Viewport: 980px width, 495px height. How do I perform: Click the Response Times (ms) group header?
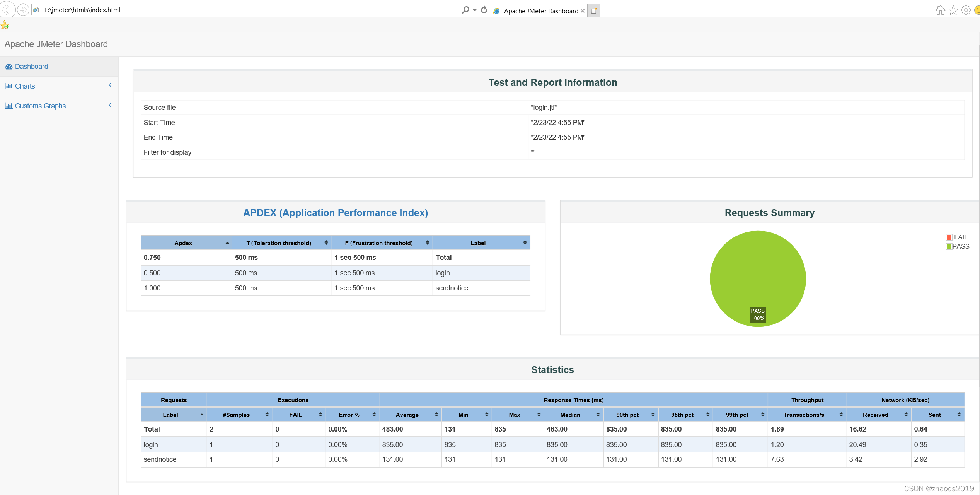point(574,400)
